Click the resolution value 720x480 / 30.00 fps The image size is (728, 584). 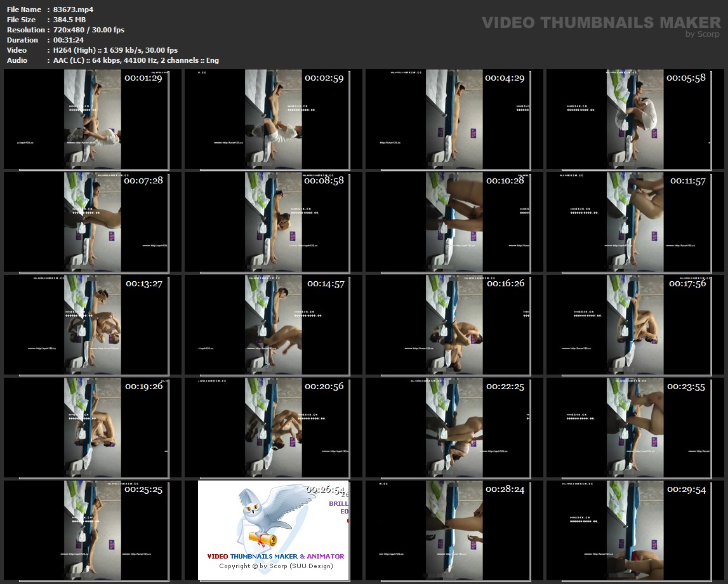pyautogui.click(x=89, y=30)
